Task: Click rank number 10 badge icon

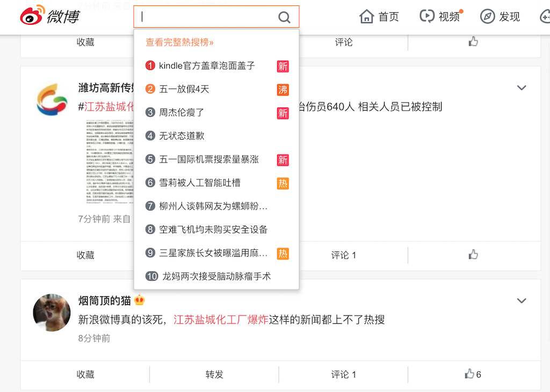Action: pos(152,277)
